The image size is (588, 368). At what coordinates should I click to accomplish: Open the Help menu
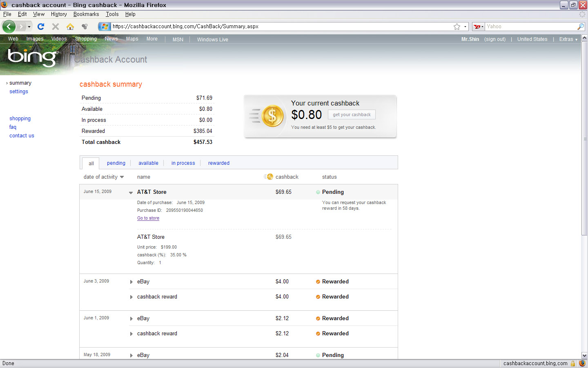pyautogui.click(x=130, y=14)
